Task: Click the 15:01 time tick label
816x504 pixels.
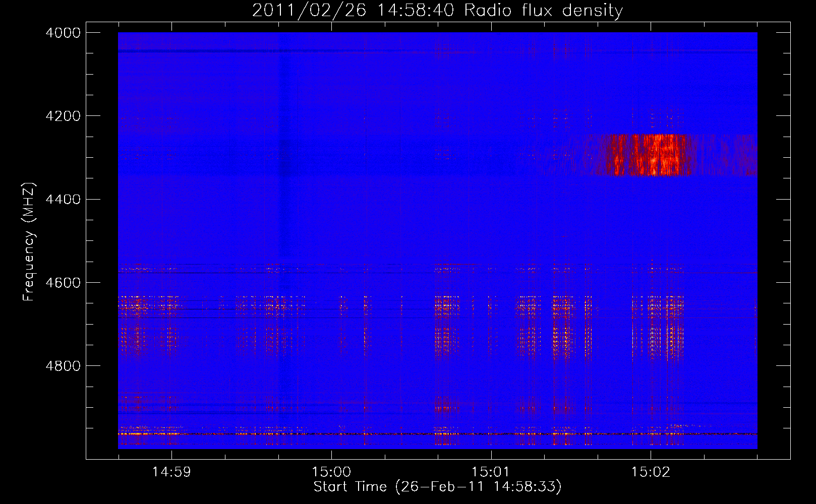Action: tap(491, 472)
